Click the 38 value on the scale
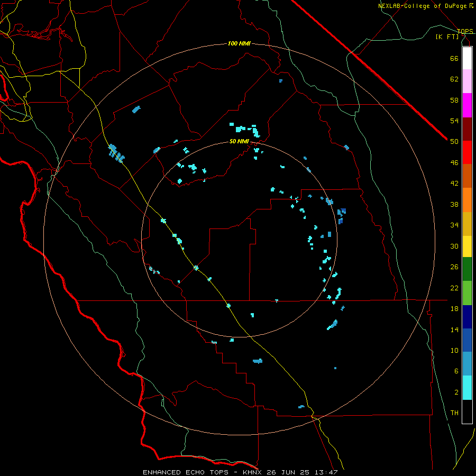 454,204
